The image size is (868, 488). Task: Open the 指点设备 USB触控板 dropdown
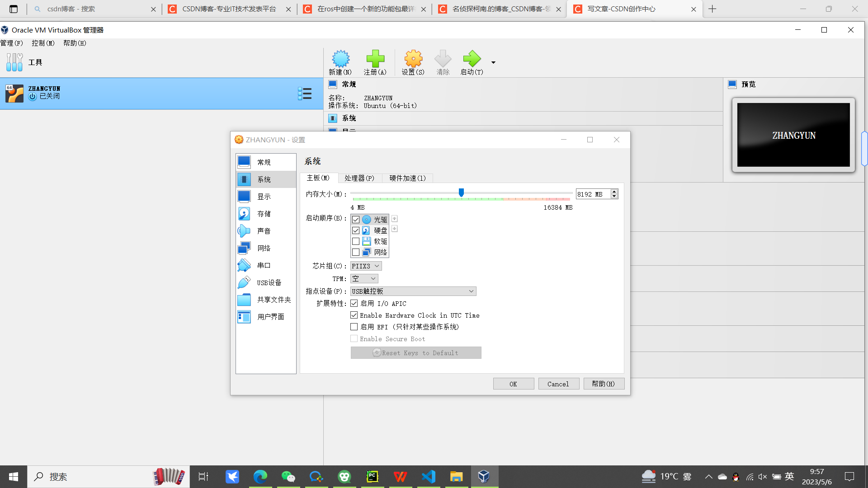coord(413,291)
